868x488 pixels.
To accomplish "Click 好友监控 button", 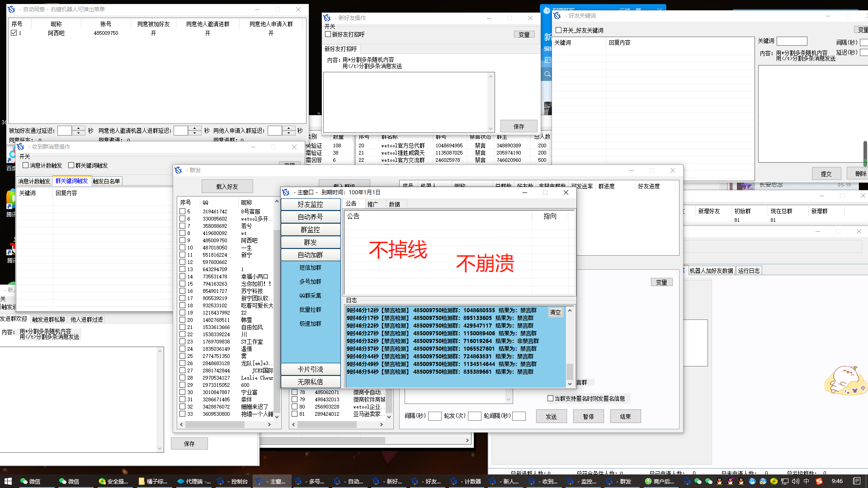I will [x=310, y=204].
